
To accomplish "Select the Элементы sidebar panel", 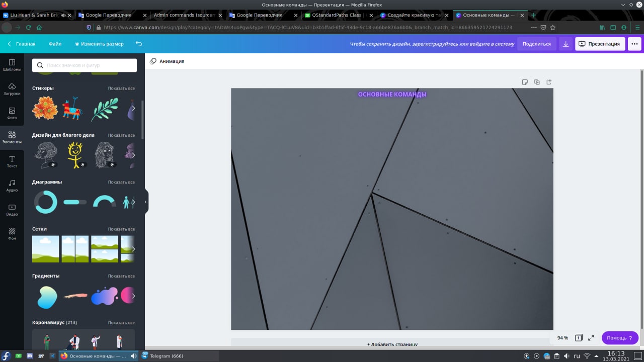I will point(12,137).
